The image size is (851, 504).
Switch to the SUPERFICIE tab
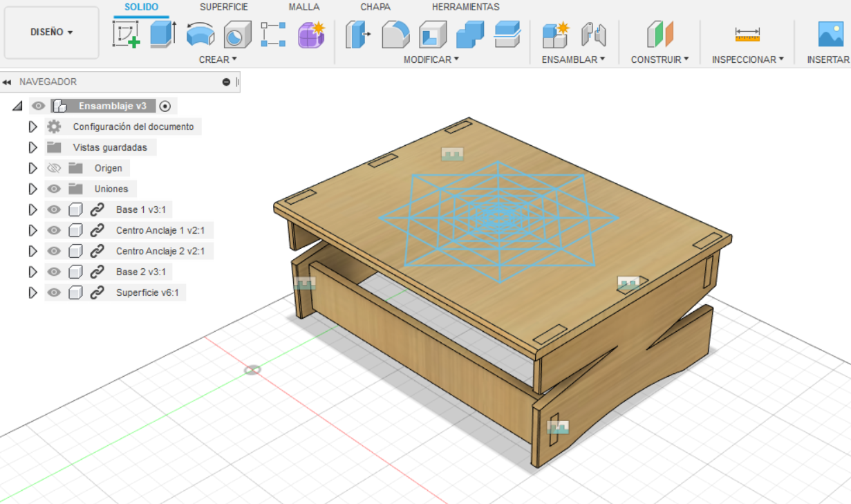tap(224, 7)
